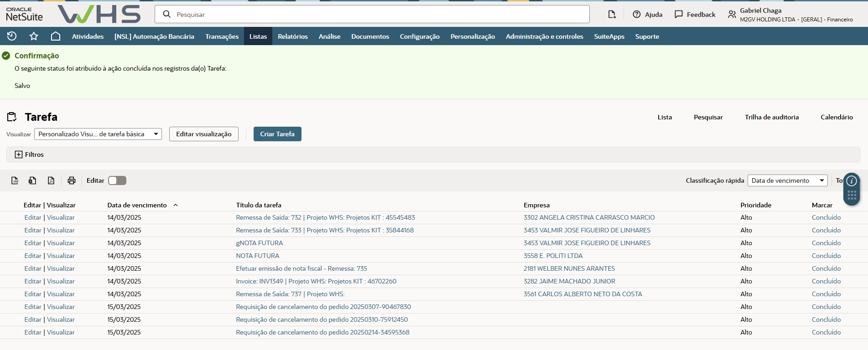This screenshot has height=350, width=868.
Task: Export task list to Excel
Action: click(x=32, y=180)
